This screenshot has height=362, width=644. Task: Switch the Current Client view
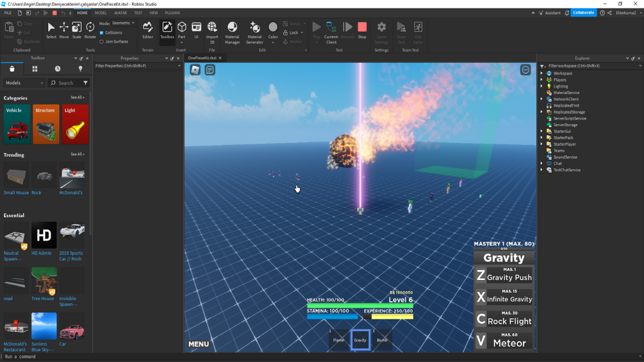331,33
